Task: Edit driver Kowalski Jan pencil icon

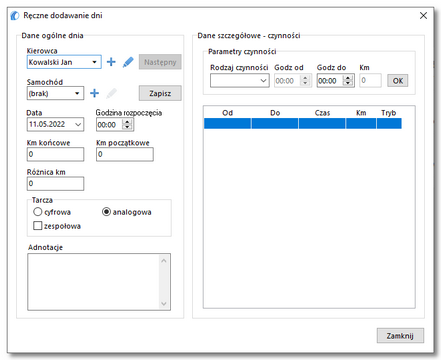Action: point(128,62)
